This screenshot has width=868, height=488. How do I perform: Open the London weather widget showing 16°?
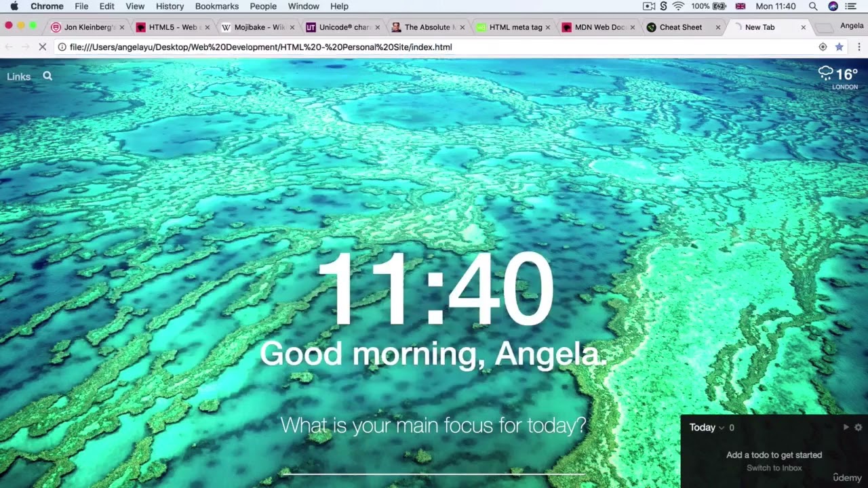coord(838,78)
